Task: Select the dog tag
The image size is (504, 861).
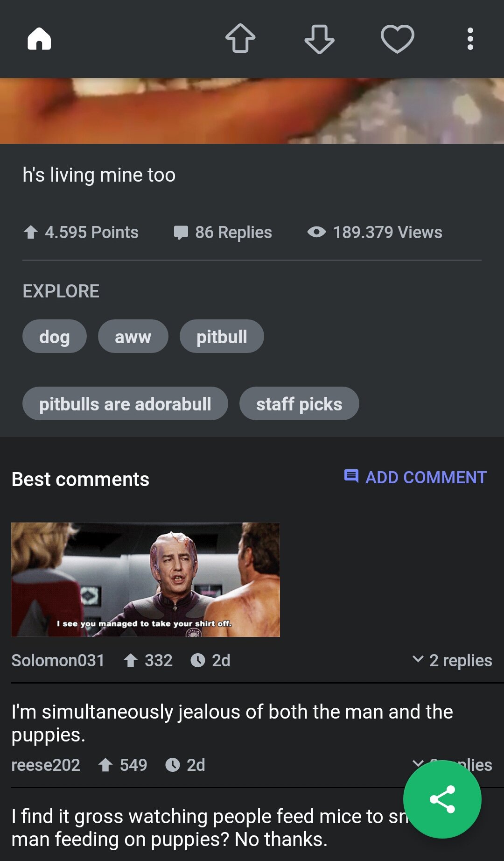Action: [55, 336]
